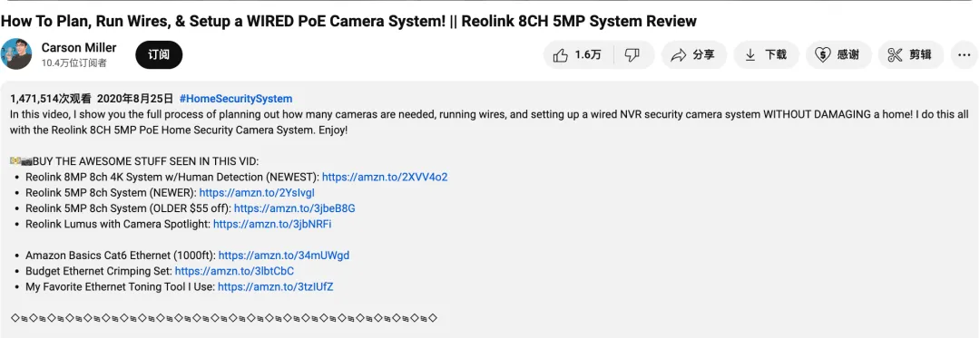
Task: Click the 1.6万 like count
Action: [588, 55]
